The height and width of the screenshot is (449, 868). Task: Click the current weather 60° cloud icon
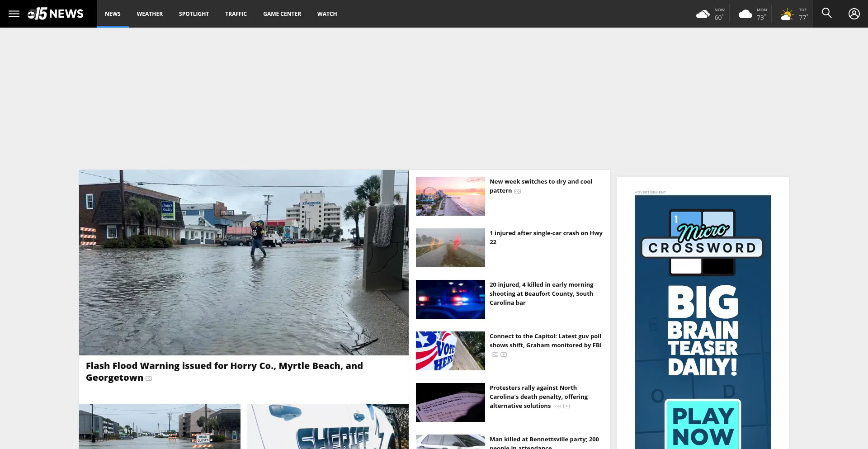(x=703, y=14)
